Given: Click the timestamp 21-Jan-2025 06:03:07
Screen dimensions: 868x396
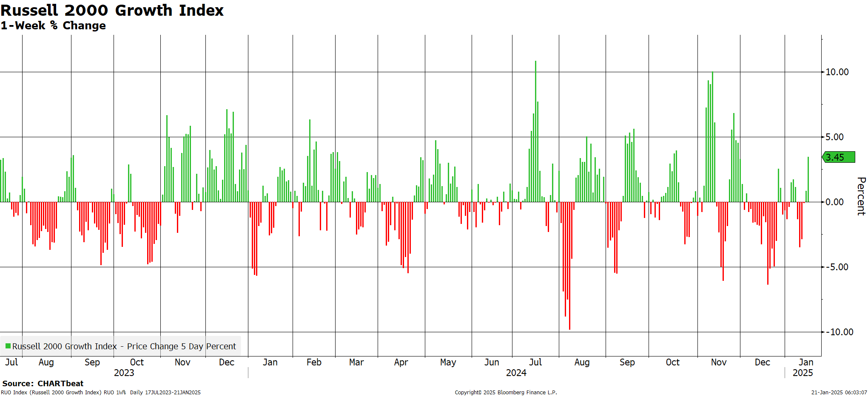Looking at the screenshot, I should pyautogui.click(x=839, y=392).
